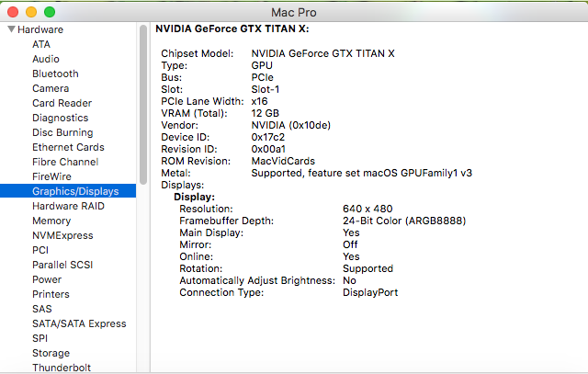The image size is (588, 374).
Task: Open SATA/SATA Express section
Action: tap(79, 323)
